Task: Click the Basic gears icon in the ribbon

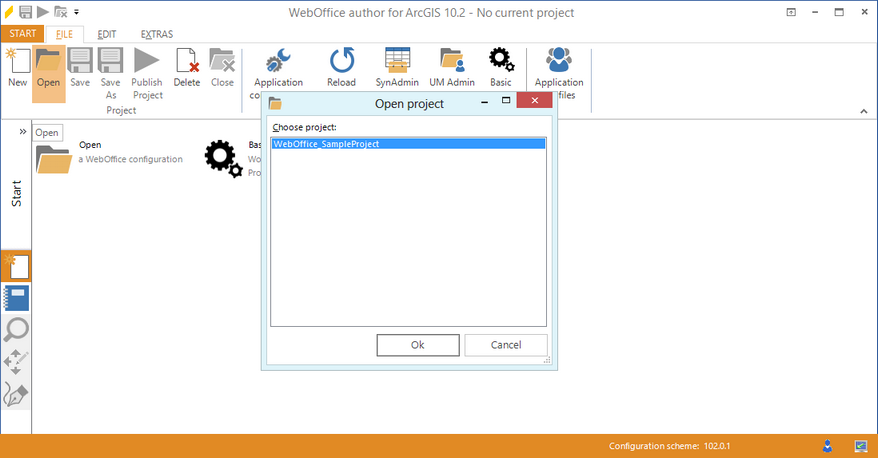Action: coord(501,60)
